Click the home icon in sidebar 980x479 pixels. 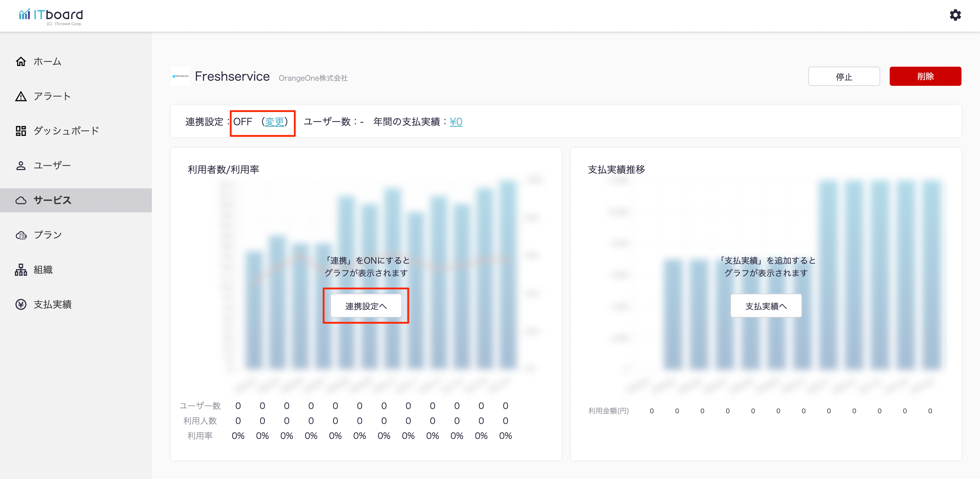pos(21,61)
